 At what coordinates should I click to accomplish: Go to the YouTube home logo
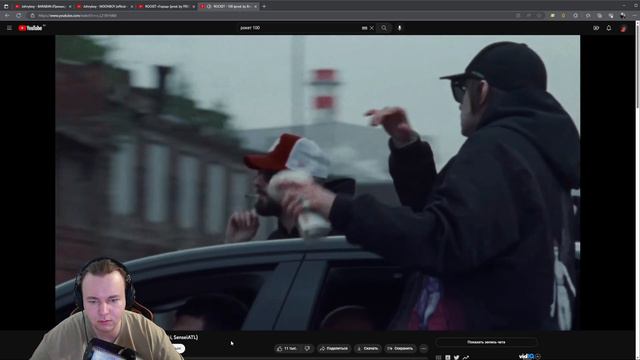coord(31,28)
